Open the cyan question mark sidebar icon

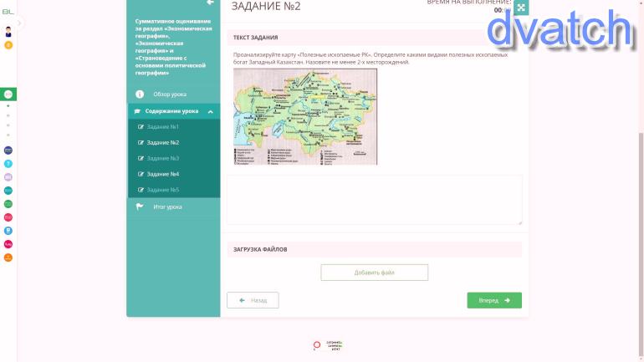click(8, 164)
